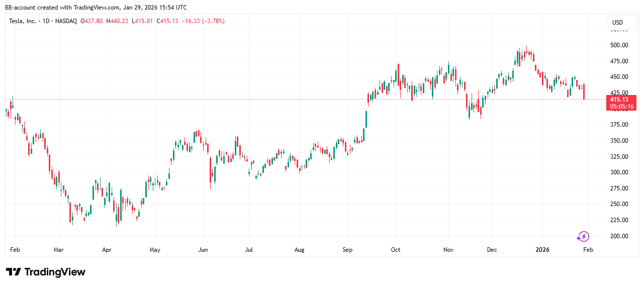
Task: Click the latest red candle at chart's right
Action: 584,92
